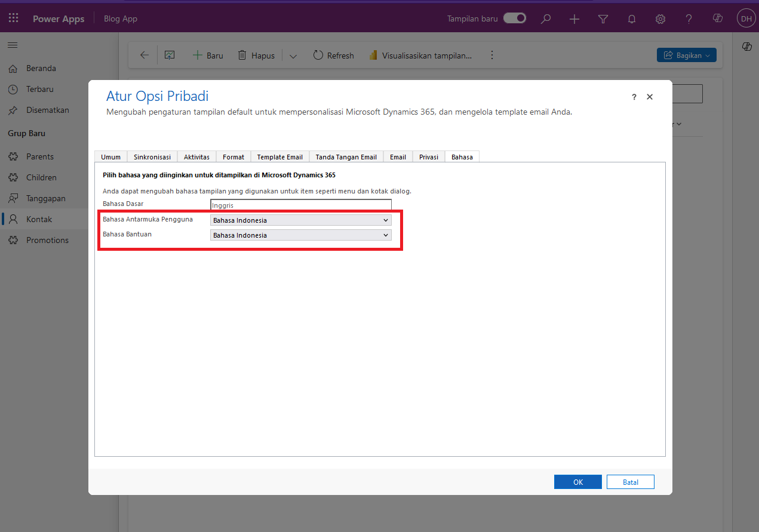Click the plus icon in top header
This screenshot has width=759, height=532.
pos(574,19)
